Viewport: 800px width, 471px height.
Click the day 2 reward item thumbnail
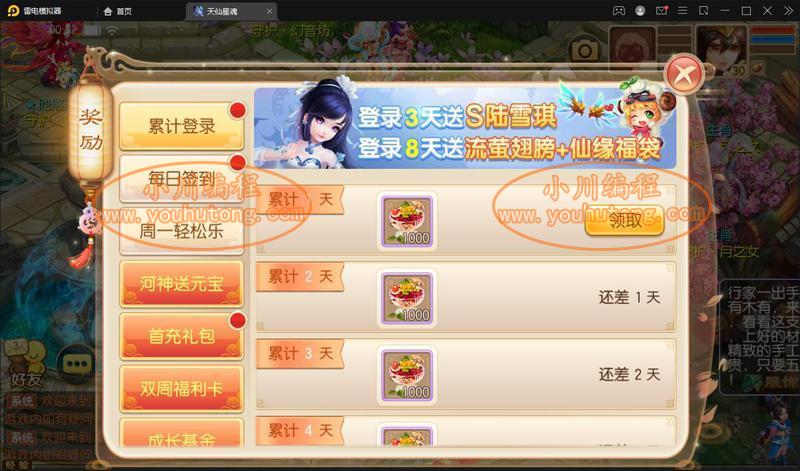click(407, 299)
